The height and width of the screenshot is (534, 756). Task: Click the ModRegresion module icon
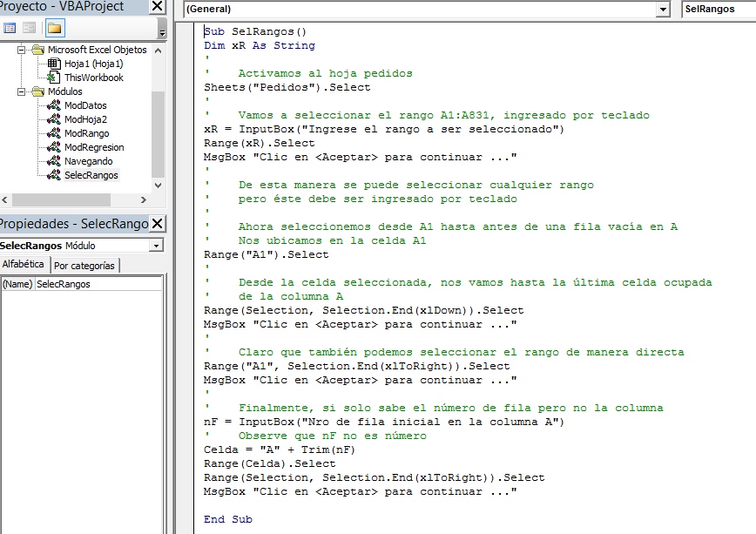pyautogui.click(x=53, y=147)
